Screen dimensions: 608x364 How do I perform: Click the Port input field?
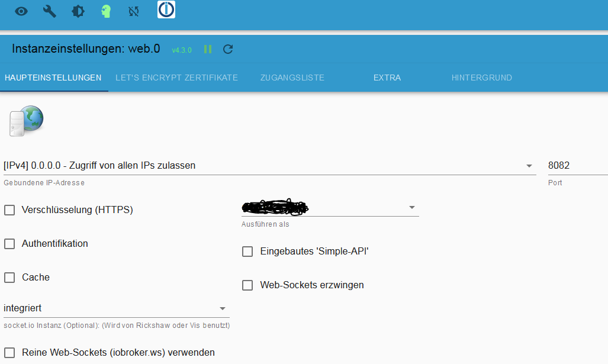click(577, 166)
